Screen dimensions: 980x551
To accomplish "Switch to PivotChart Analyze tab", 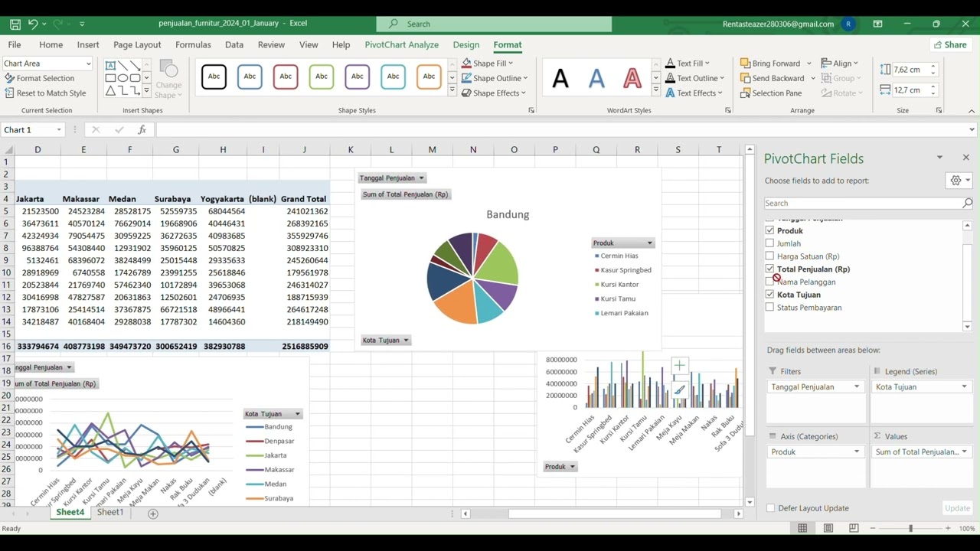I will tap(402, 45).
